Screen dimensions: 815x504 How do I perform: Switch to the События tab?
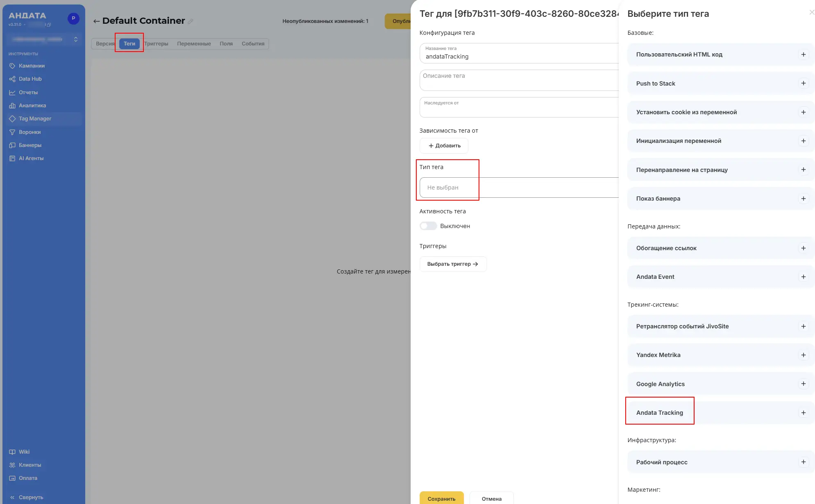tap(253, 44)
